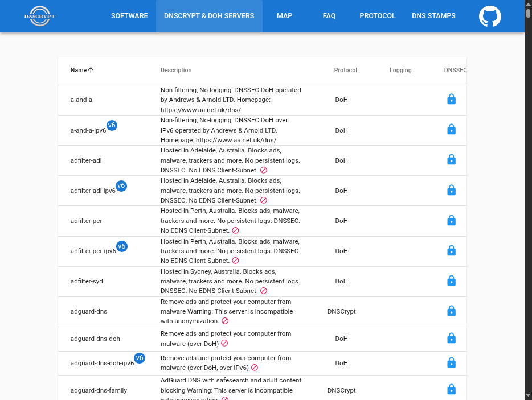Select the DNSCrypt & DoH Servers tab

[209, 16]
